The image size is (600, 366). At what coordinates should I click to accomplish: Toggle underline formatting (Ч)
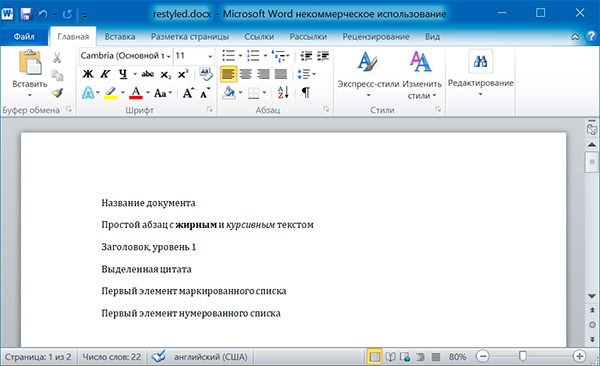click(123, 74)
